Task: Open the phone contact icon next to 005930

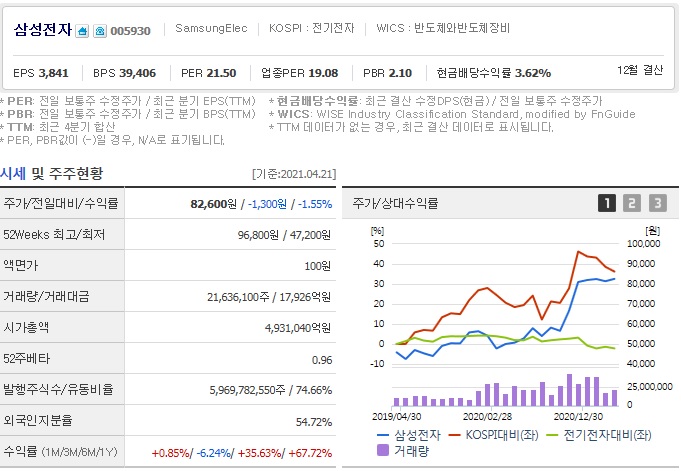Action: tap(100, 31)
